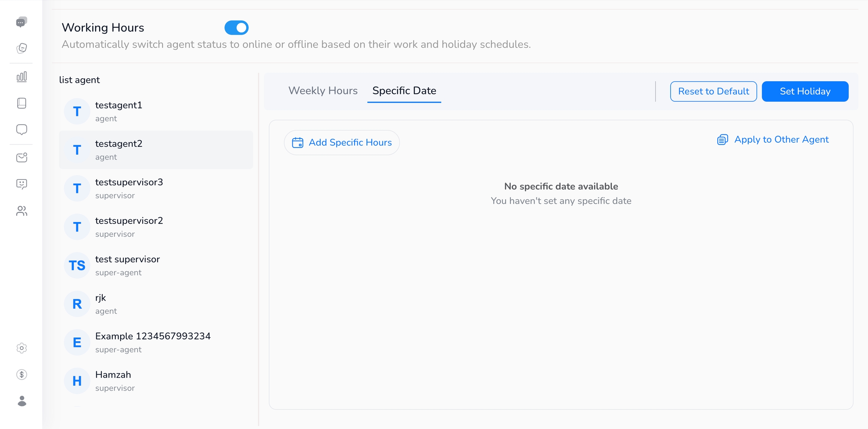The width and height of the screenshot is (868, 429).
Task: Select testagent1 in agent list
Action: click(118, 111)
